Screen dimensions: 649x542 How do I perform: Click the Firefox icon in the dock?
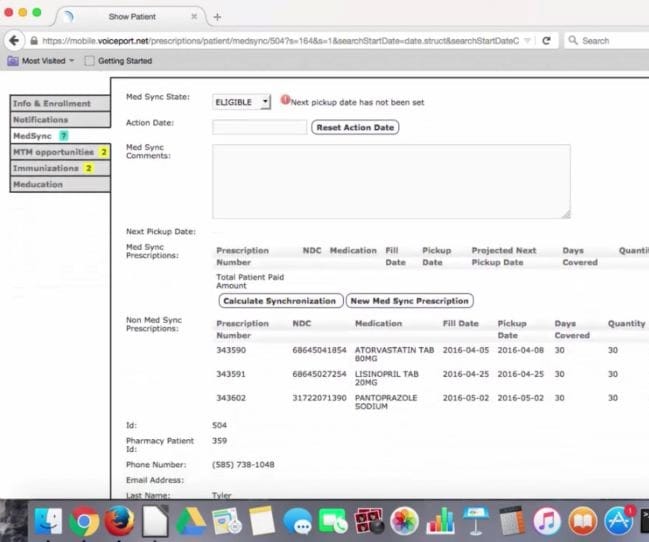119,521
